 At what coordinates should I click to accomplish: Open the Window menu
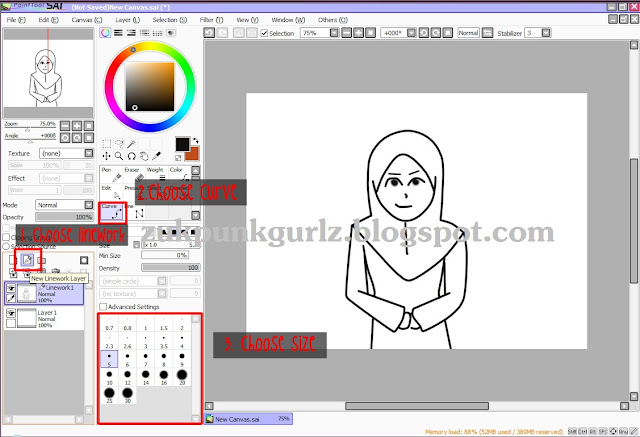[x=288, y=20]
